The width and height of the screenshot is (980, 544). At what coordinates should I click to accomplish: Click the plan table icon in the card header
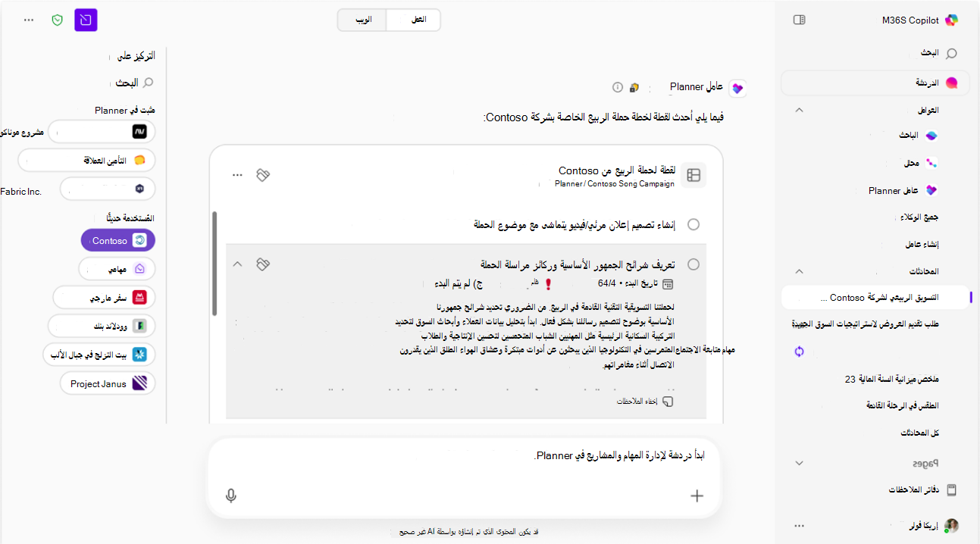[x=693, y=175]
